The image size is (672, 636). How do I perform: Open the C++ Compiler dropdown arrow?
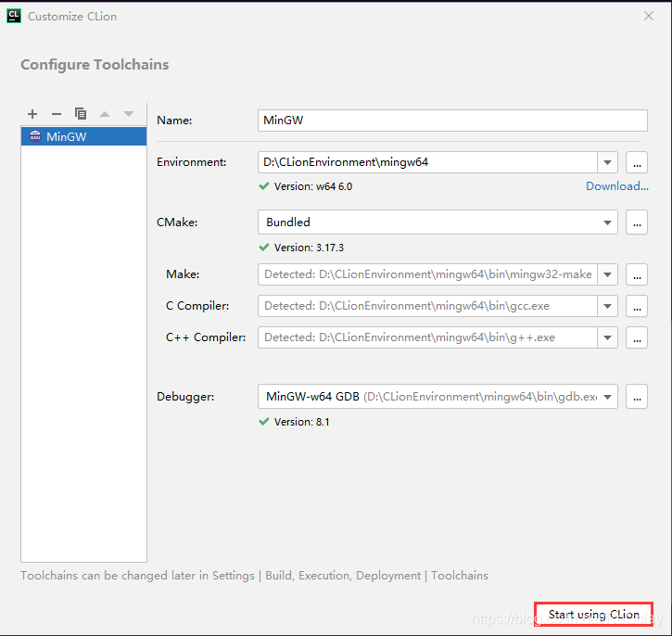[607, 337]
